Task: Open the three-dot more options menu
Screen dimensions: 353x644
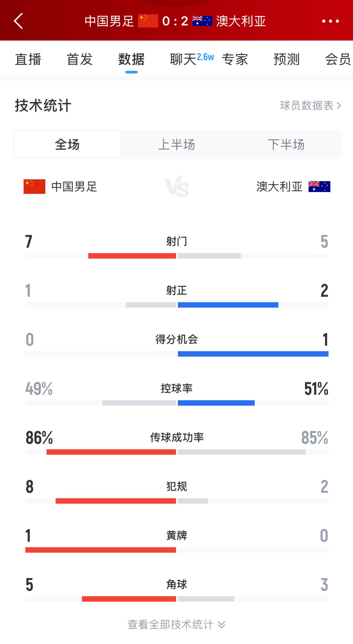Action: point(330,21)
